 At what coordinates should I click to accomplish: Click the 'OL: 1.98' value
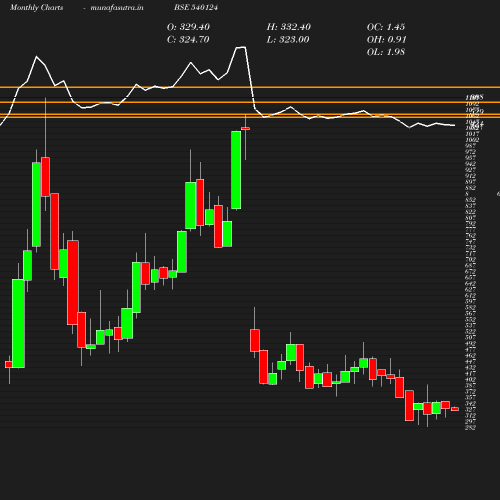pyautogui.click(x=386, y=52)
